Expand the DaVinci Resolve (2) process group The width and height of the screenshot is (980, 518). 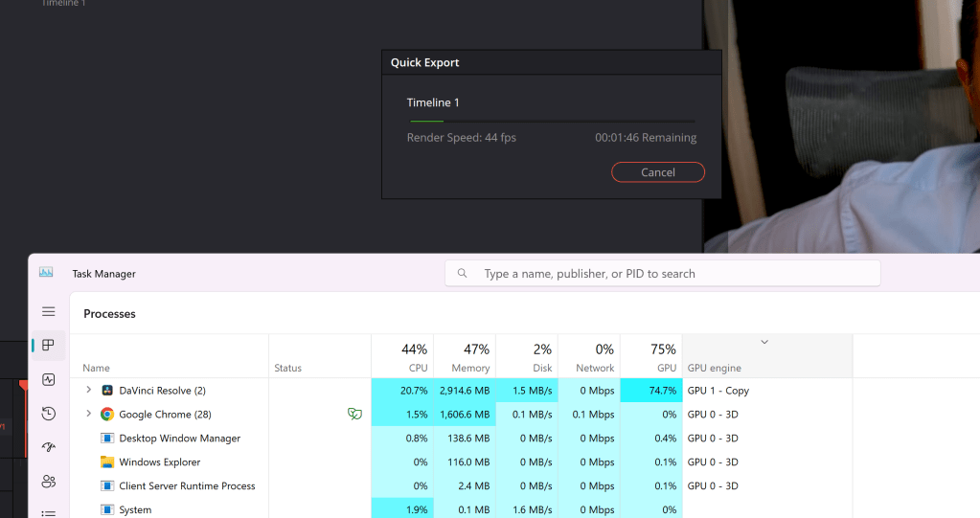[89, 390]
